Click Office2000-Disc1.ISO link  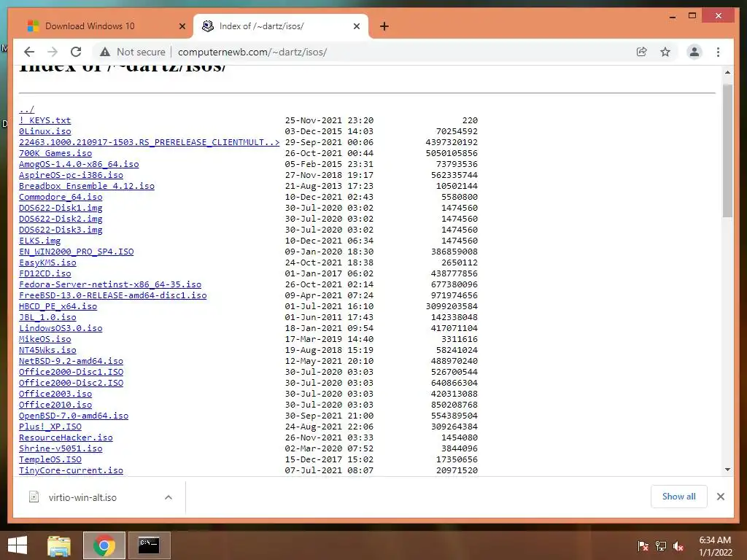[71, 373]
